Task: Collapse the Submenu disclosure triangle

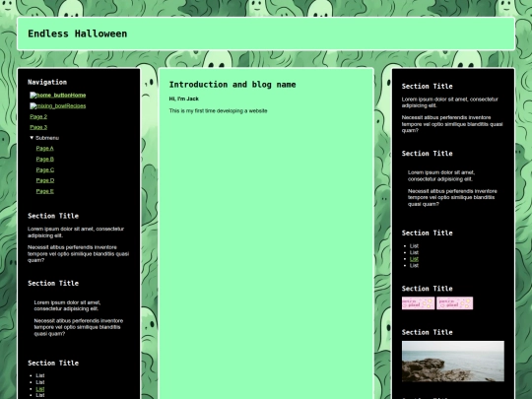Action: (x=32, y=138)
